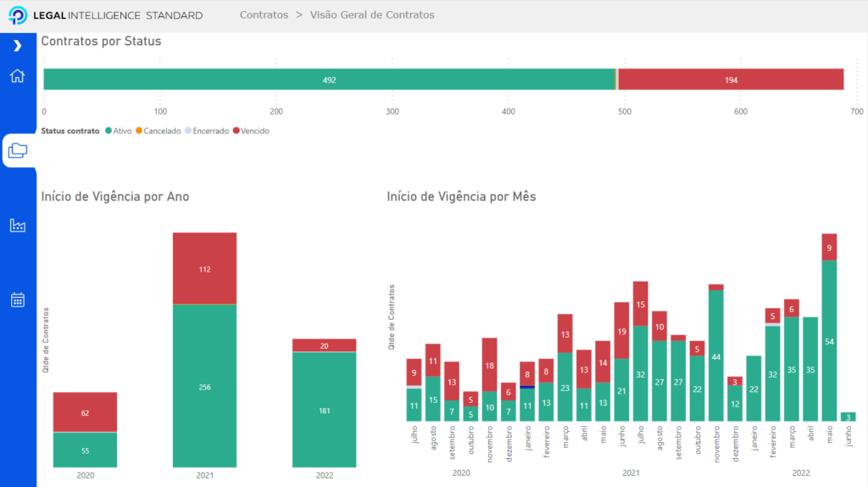Select the Contracts folder icon in sidebar
The width and height of the screenshot is (868, 487).
coord(18,151)
